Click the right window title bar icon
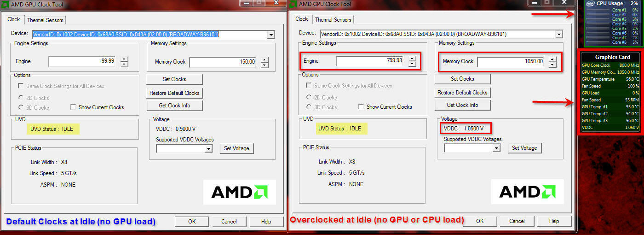The width and height of the screenshot is (644, 235). pyautogui.click(x=292, y=4)
